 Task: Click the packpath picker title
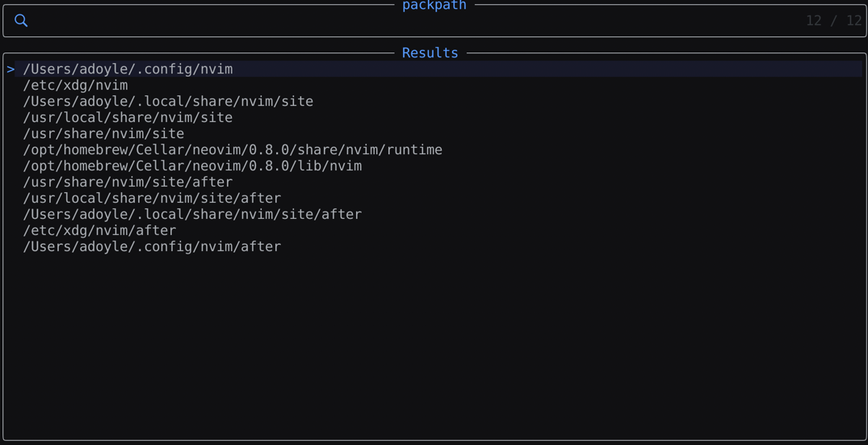pos(434,6)
